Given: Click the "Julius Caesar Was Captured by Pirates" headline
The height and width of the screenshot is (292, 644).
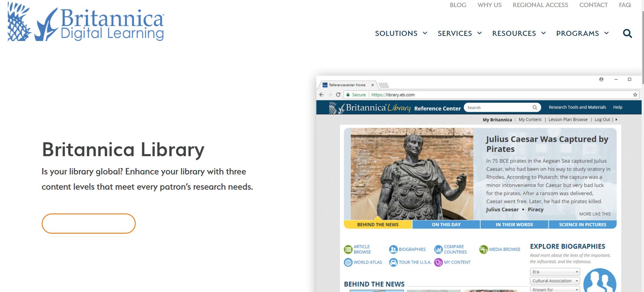Looking at the screenshot, I should (x=547, y=144).
